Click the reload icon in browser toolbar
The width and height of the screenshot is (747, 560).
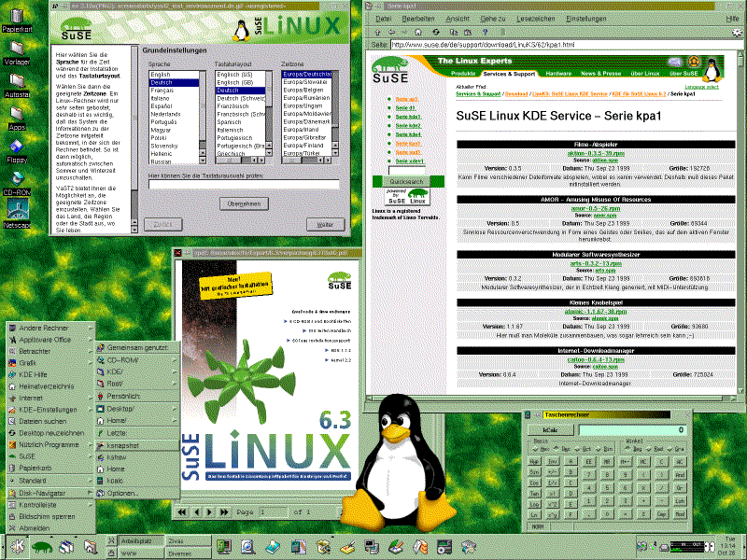[x=435, y=33]
